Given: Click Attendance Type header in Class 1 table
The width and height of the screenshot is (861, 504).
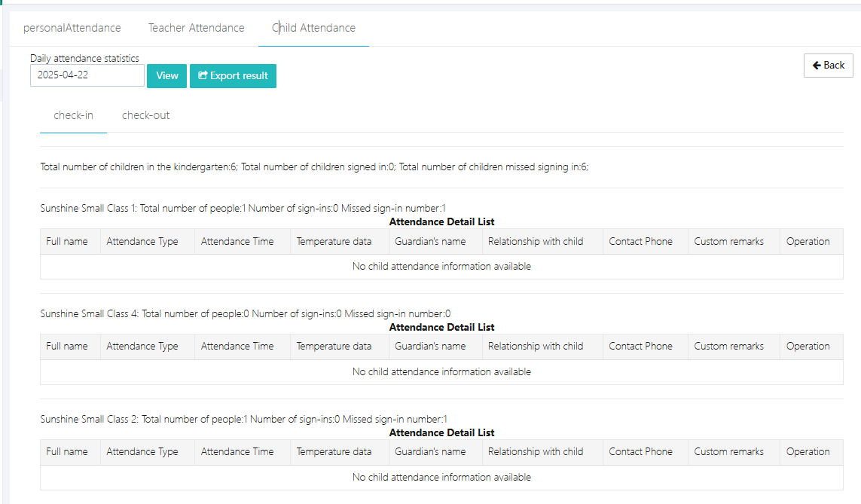Looking at the screenshot, I should click(142, 242).
